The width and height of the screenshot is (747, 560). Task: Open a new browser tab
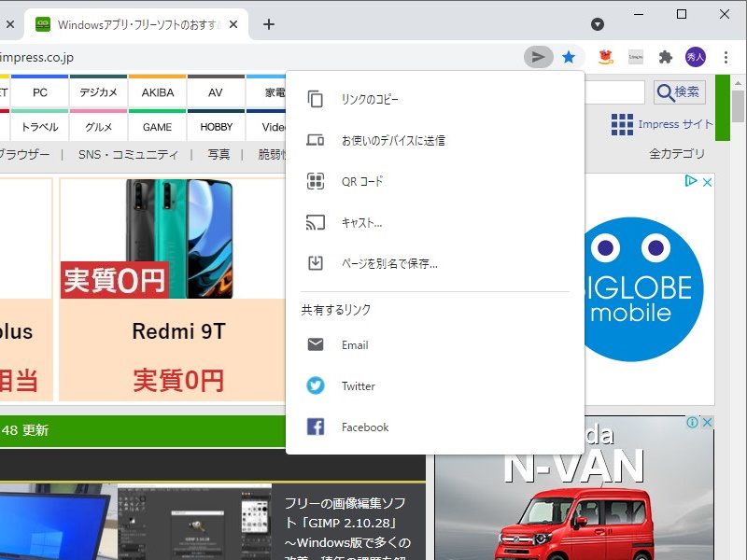[269, 25]
